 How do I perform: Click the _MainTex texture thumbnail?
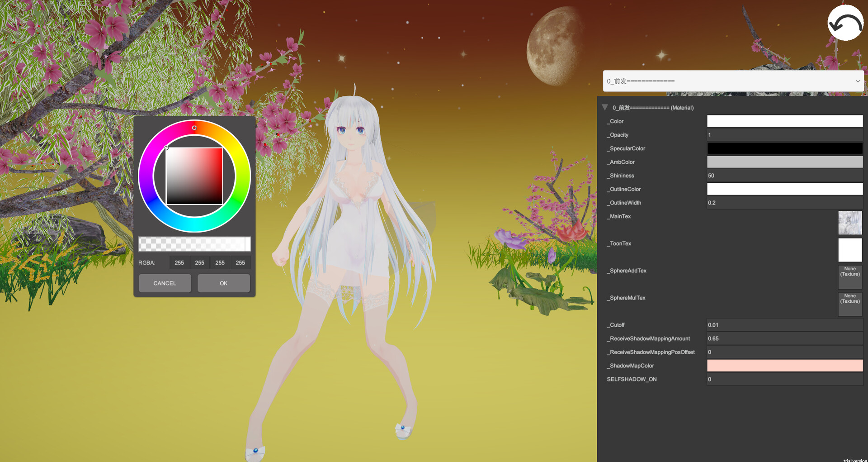pos(850,223)
